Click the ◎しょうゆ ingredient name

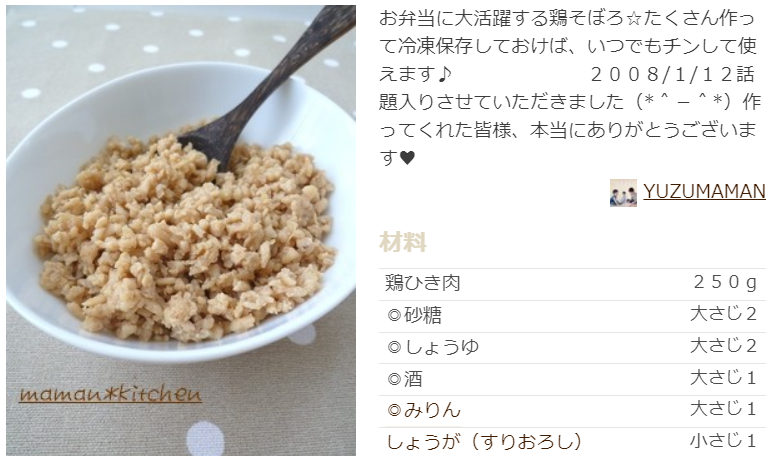coord(432,347)
